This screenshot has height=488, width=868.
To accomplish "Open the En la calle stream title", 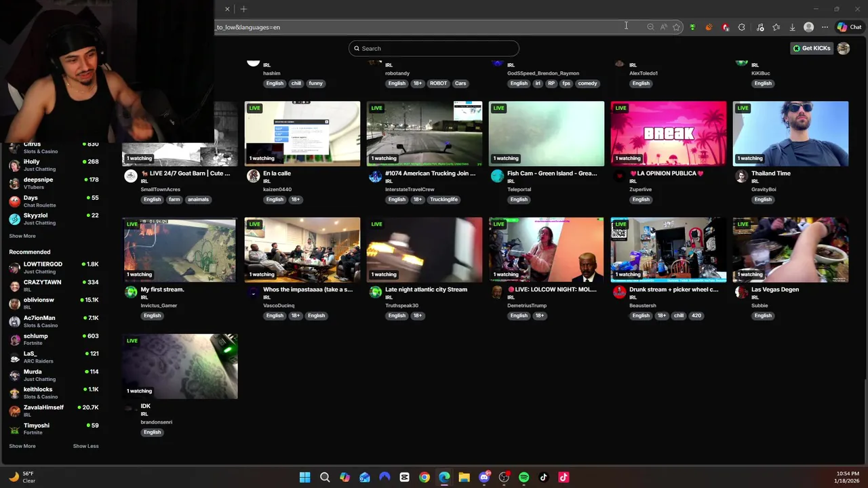I will pos(277,174).
